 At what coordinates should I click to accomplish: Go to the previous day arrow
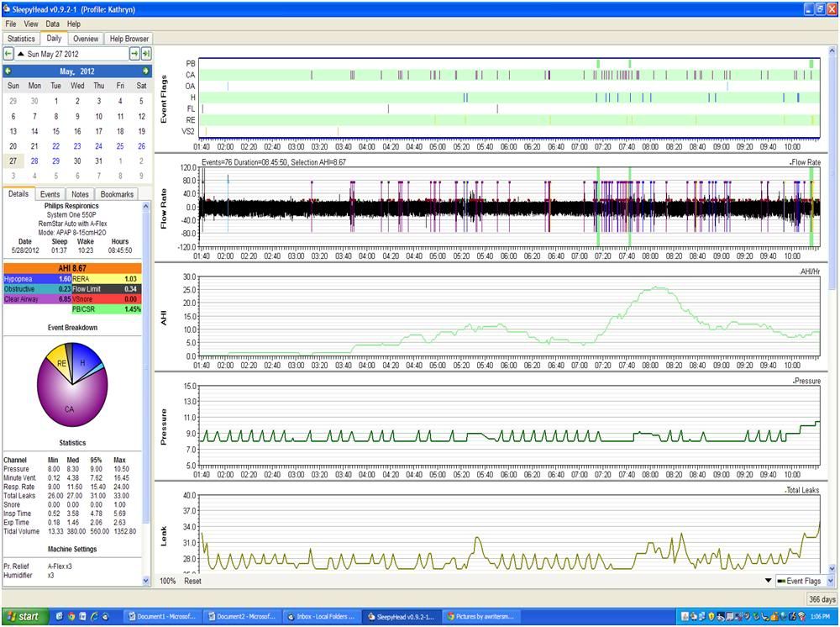[8, 54]
